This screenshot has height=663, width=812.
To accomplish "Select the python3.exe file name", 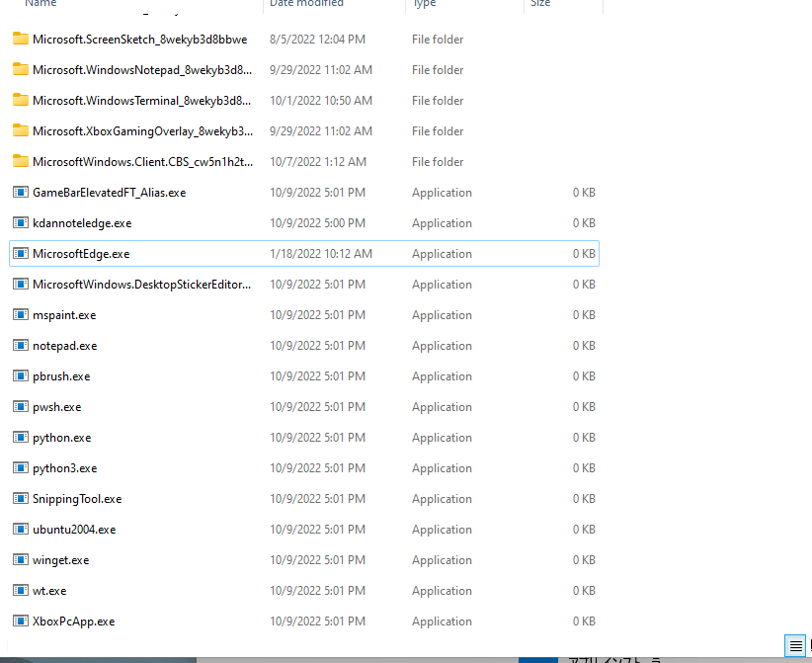I will click(x=64, y=468).
